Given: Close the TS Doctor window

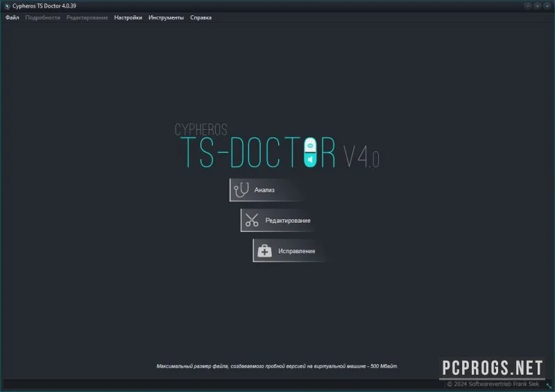Looking at the screenshot, I should 547,6.
